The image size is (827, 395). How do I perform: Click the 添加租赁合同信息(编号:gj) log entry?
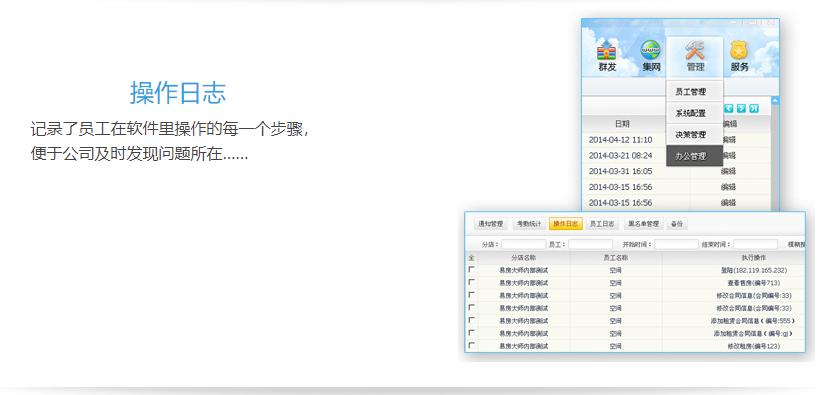(x=754, y=334)
